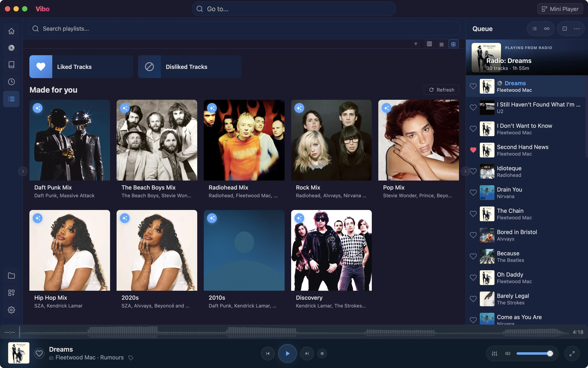Open the folder icon in the sidebar
The image size is (588, 368).
(x=11, y=276)
